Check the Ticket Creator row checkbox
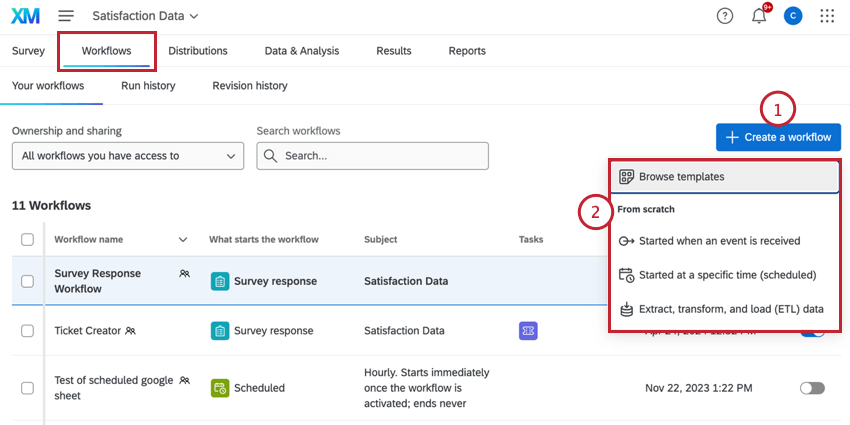The height and width of the screenshot is (425, 850). (x=28, y=331)
